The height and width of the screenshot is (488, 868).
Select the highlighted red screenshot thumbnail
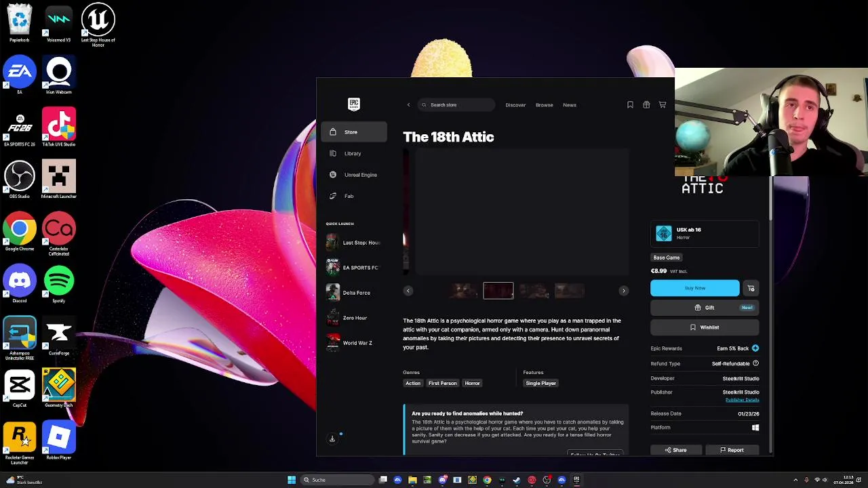pos(498,291)
